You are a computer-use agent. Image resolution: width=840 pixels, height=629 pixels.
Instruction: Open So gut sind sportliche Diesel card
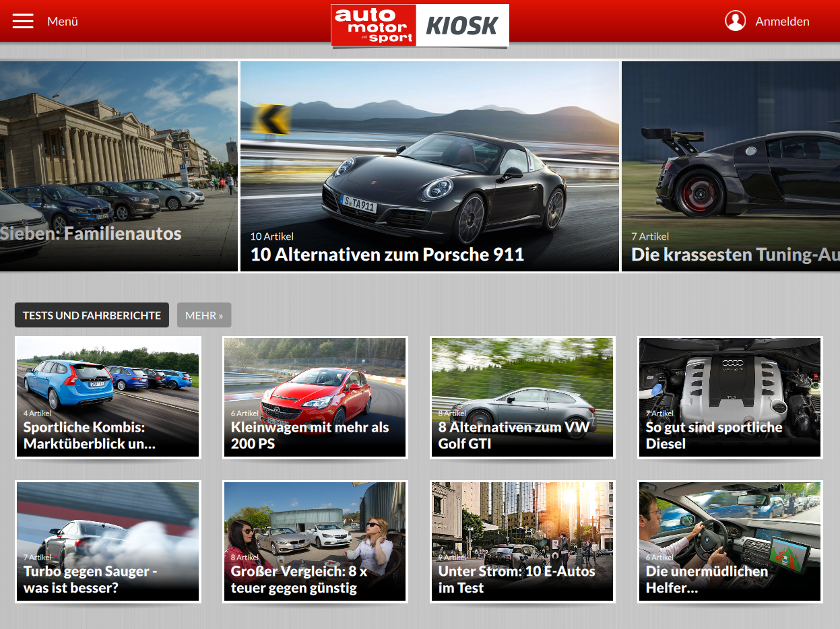[730, 397]
